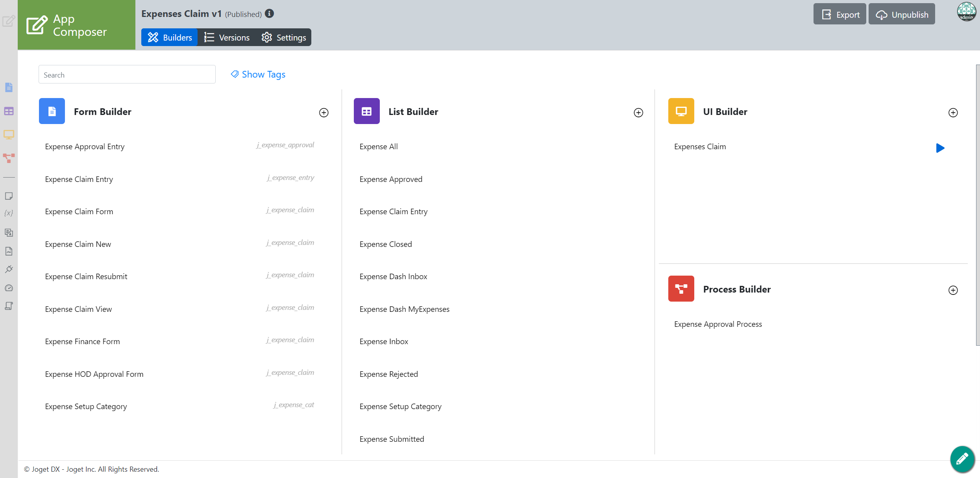Viewport: 980px width, 478px height.
Task: Open Expenses Claim UI entry
Action: (x=700, y=146)
